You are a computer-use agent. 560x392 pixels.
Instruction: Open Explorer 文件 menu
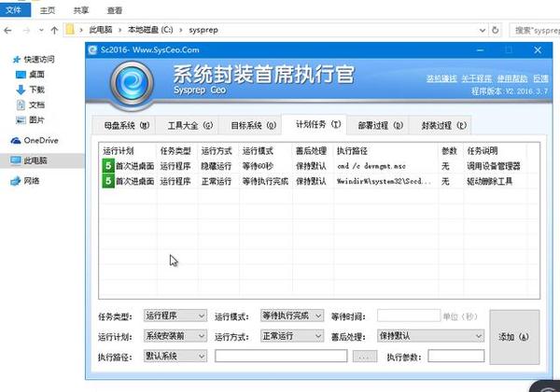15,10
